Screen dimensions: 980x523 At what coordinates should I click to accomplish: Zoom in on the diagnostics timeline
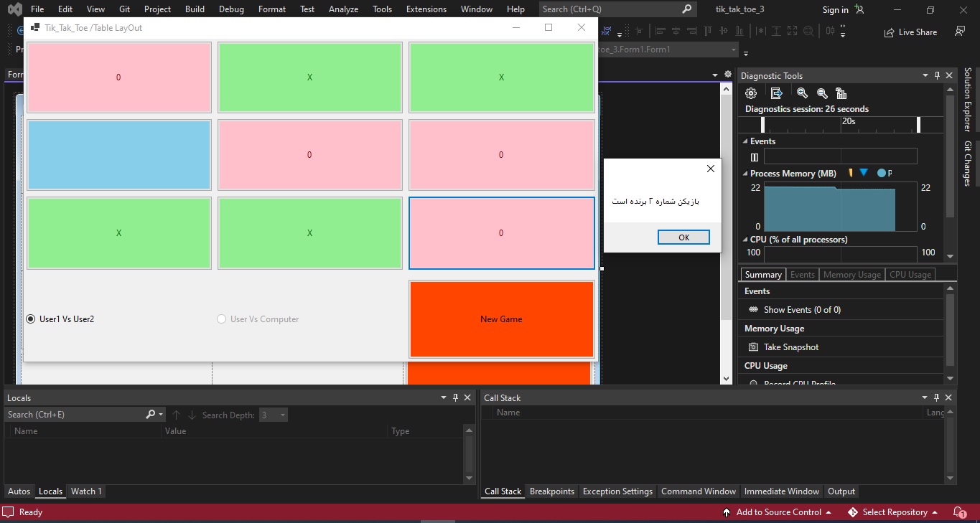click(802, 93)
